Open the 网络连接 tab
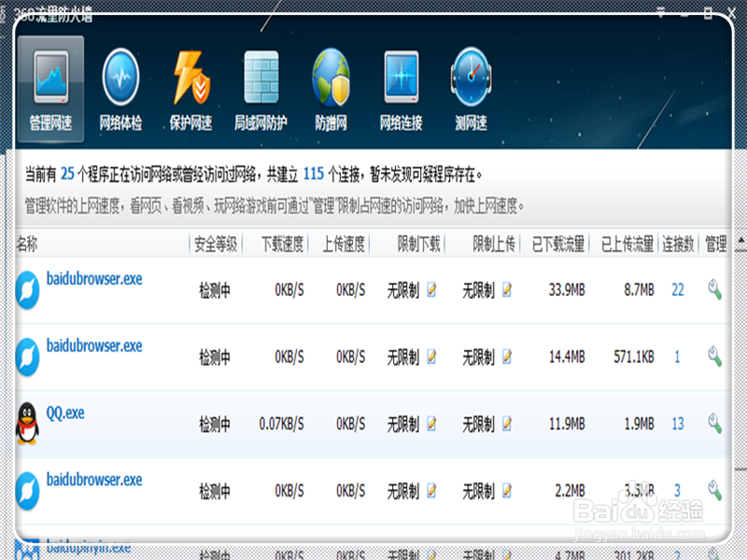 401,89
